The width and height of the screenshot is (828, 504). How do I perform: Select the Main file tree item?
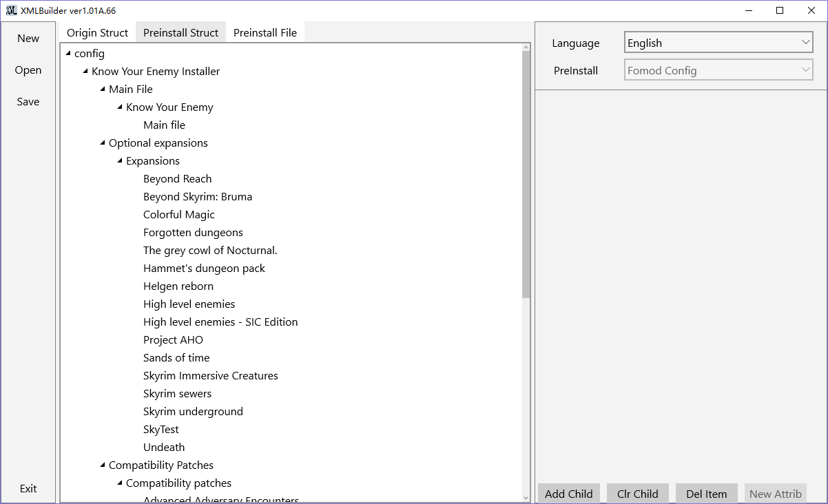(x=164, y=125)
